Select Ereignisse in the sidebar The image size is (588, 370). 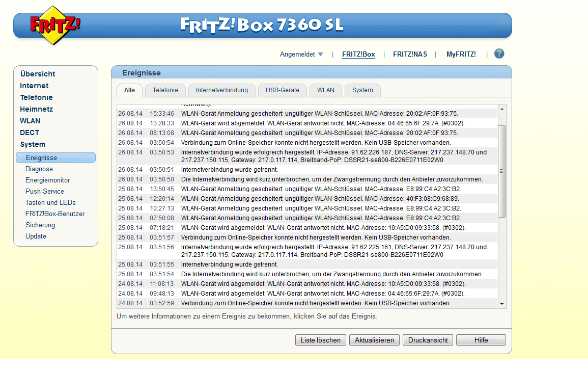56,157
